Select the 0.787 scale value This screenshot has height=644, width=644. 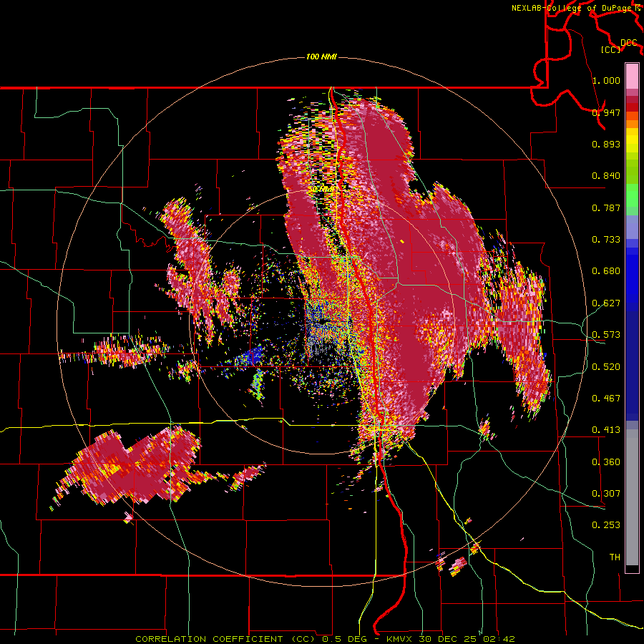click(x=606, y=208)
